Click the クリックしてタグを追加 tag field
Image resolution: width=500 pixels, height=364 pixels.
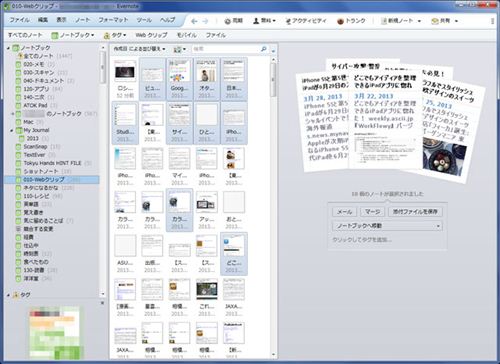(362, 240)
